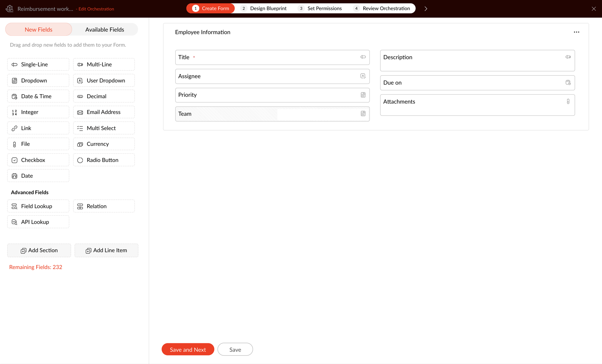602x364 pixels.
Task: Click the Multi Select field icon
Action: pos(80,128)
